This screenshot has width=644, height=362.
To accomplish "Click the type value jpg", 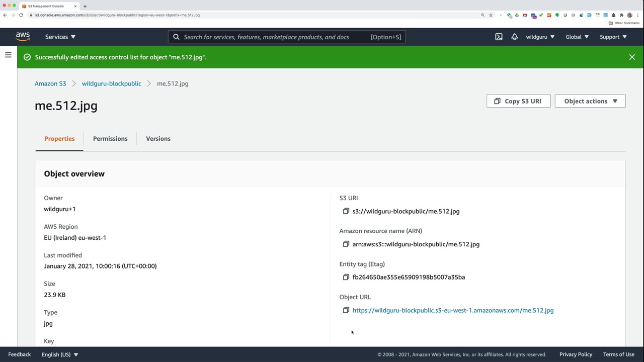I will pyautogui.click(x=48, y=324).
